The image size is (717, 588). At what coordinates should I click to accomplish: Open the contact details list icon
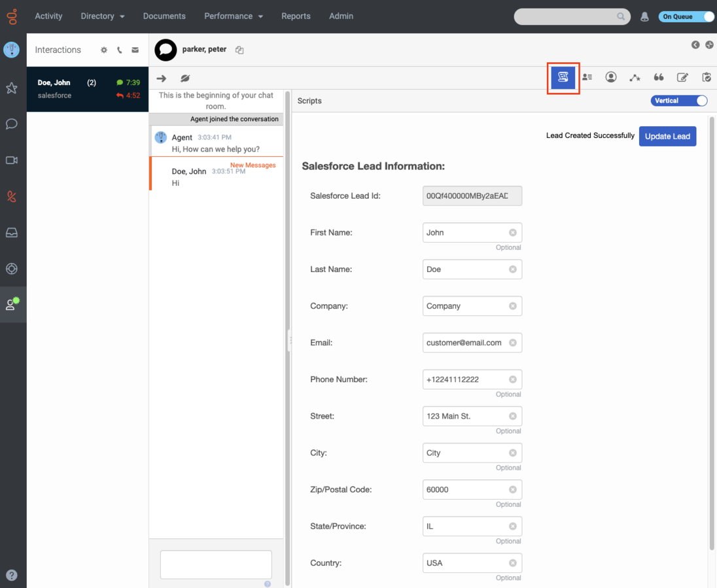point(587,77)
